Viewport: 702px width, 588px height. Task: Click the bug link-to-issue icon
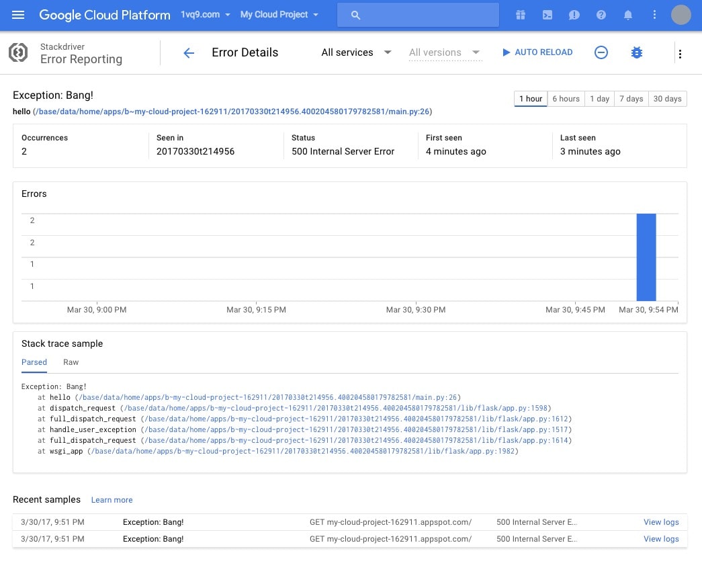click(x=637, y=52)
